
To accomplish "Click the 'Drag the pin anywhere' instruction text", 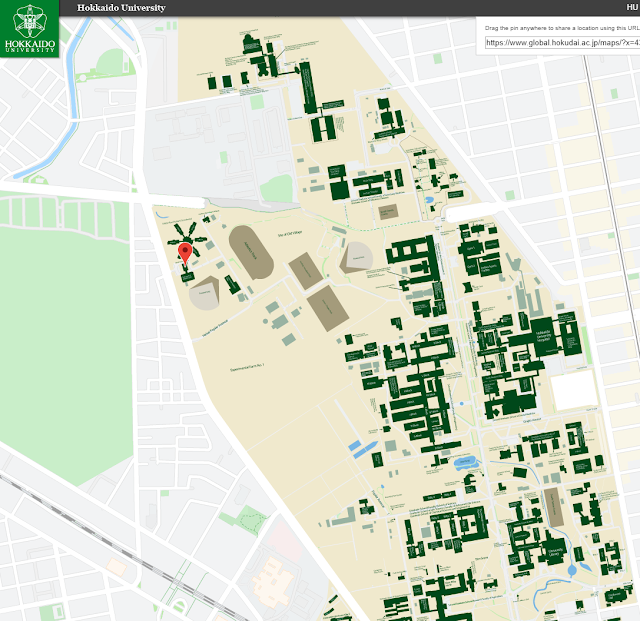I will point(562,28).
